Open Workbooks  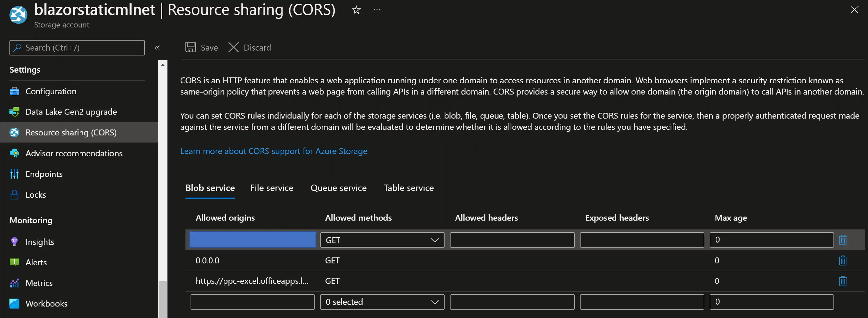(47, 304)
